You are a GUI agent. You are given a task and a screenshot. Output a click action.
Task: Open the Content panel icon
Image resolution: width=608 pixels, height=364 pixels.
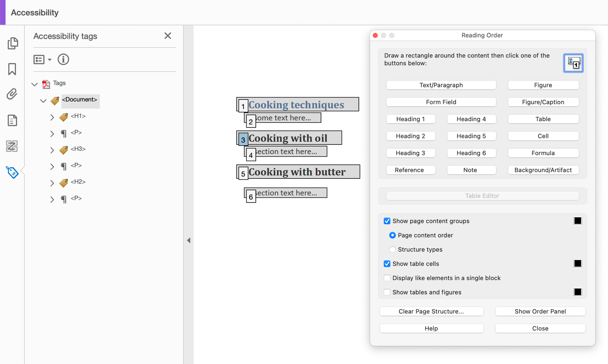point(13,120)
